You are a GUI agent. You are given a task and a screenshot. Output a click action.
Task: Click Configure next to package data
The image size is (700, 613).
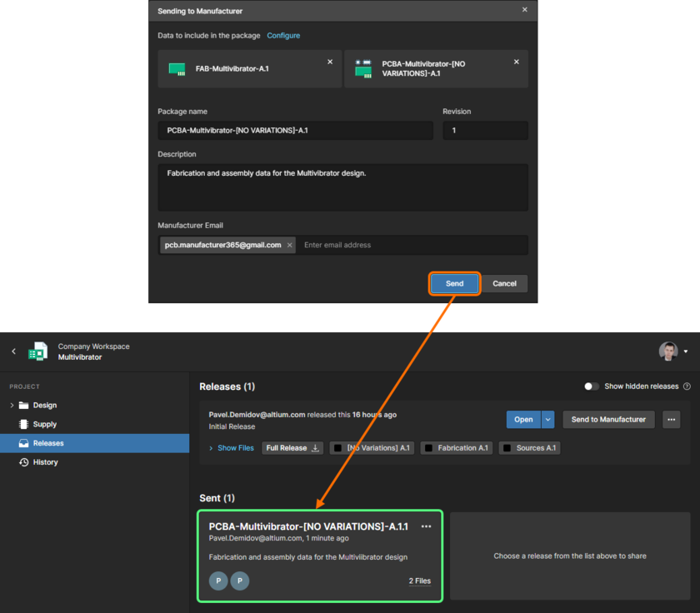pos(282,35)
